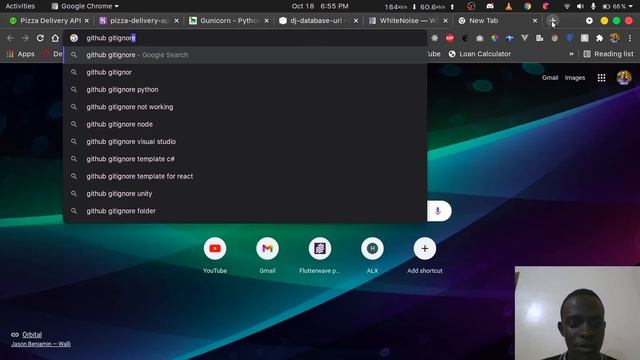
Task: Open the Jason Benjamin – Walli link
Action: (x=41, y=344)
